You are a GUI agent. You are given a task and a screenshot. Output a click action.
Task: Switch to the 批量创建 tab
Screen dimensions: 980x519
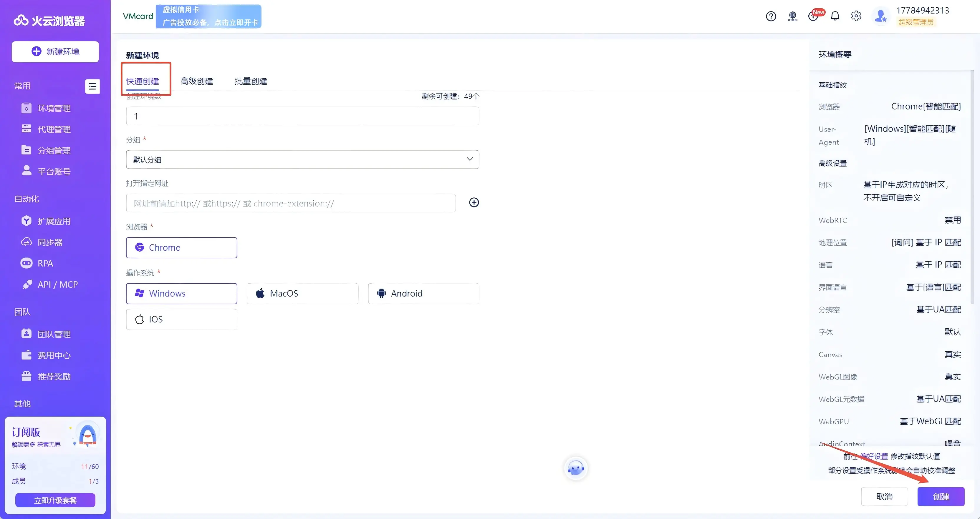point(251,81)
